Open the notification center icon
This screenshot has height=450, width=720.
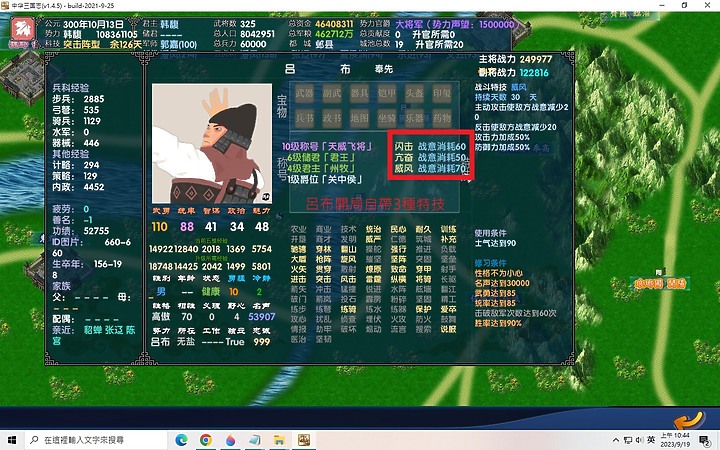[704, 440]
